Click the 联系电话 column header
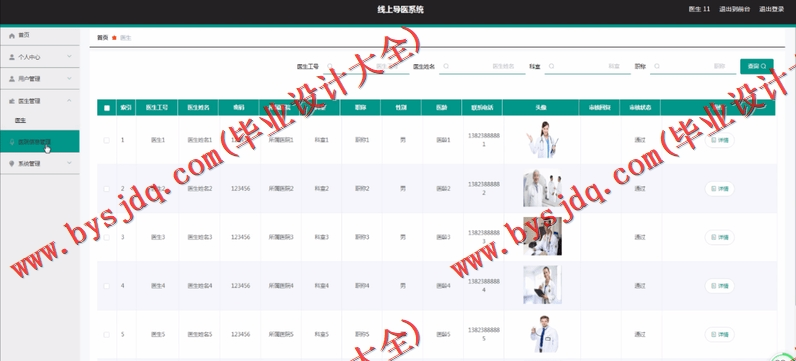796x361 pixels. tap(482, 108)
